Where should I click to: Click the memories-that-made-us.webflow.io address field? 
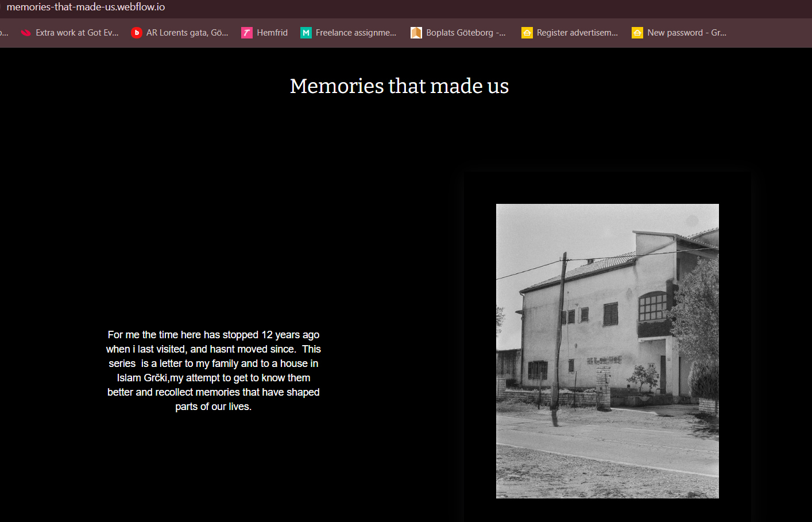(86, 7)
